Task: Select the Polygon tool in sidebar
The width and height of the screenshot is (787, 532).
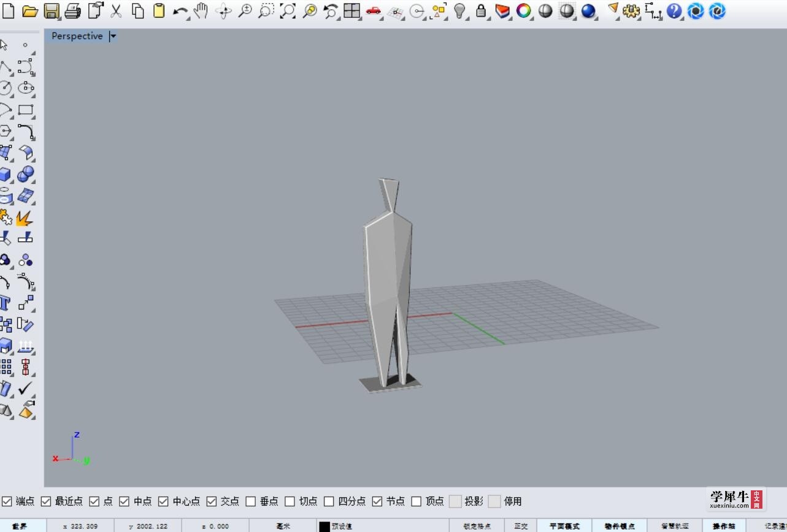Action: (x=6, y=132)
